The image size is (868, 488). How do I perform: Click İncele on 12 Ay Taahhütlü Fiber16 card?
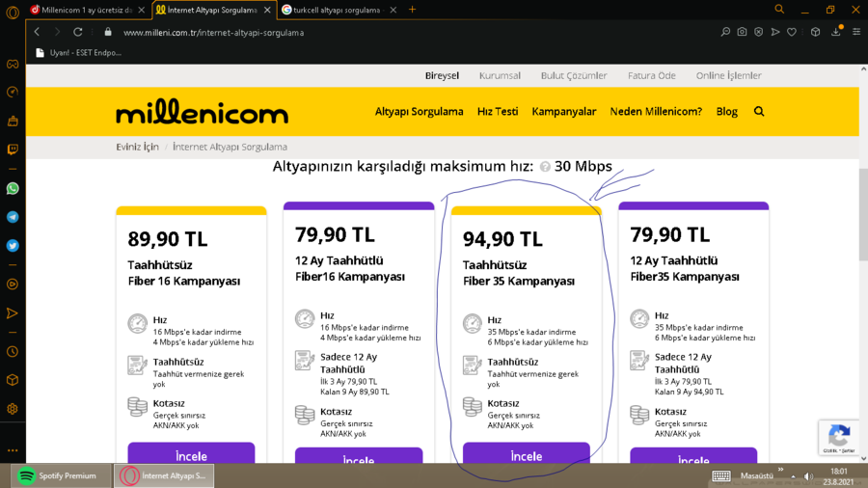[359, 455]
